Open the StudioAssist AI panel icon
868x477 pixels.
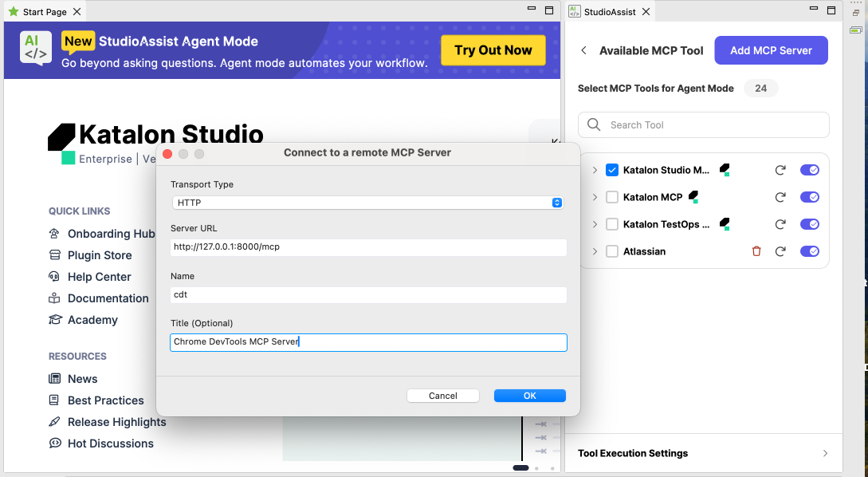click(575, 11)
